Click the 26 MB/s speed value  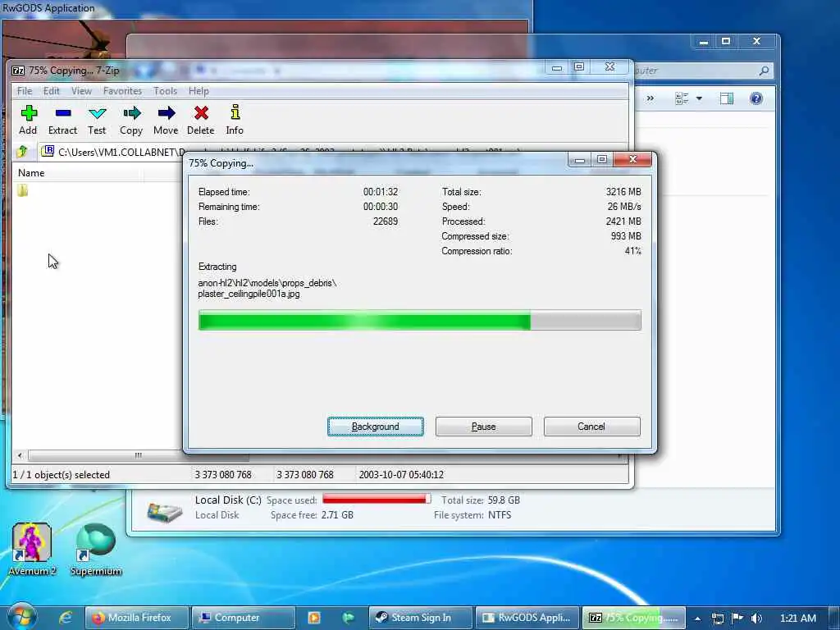(624, 206)
